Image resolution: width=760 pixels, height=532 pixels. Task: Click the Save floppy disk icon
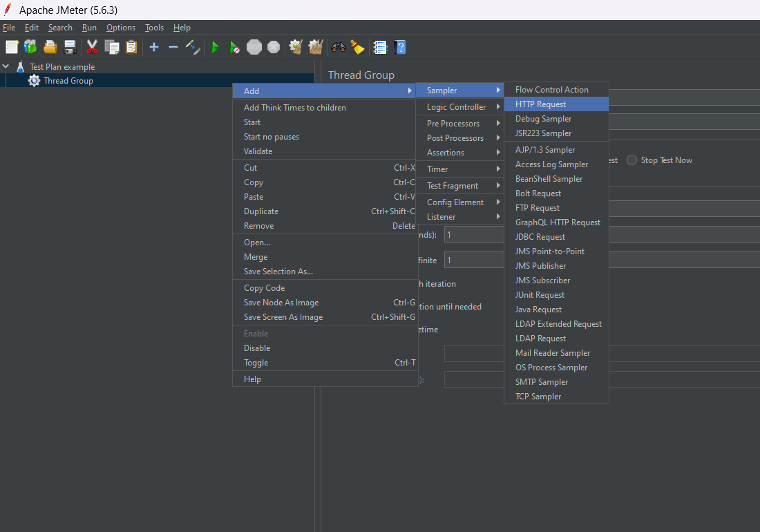coord(70,47)
